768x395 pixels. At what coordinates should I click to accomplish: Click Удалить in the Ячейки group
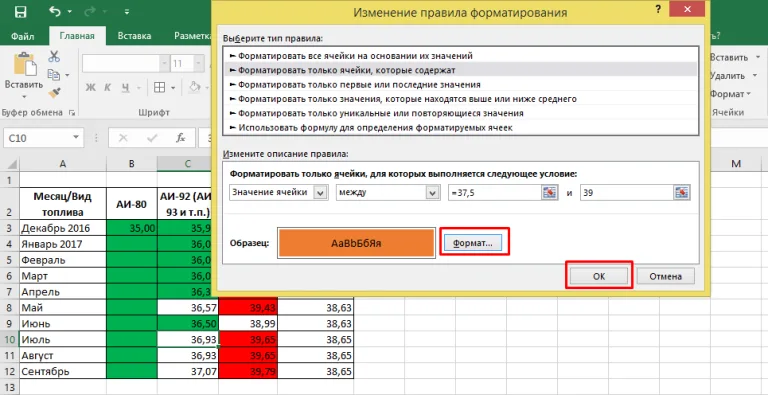coord(728,75)
